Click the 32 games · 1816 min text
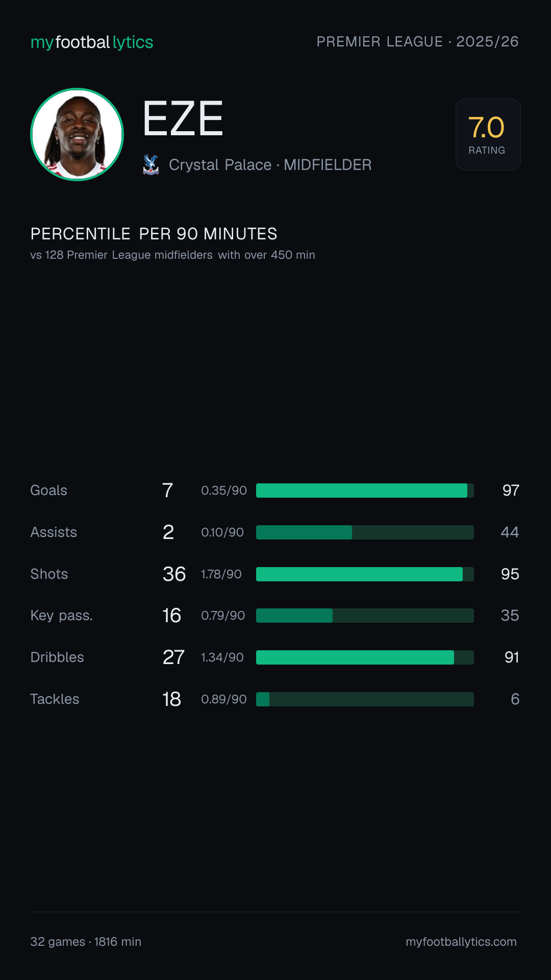The width and height of the screenshot is (551, 980). click(86, 942)
